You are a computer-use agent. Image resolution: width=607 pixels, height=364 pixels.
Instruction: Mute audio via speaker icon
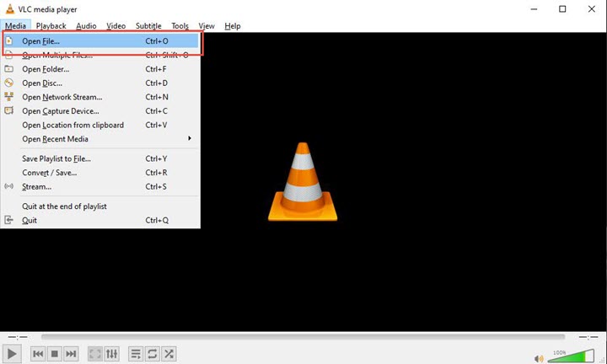pos(539,359)
